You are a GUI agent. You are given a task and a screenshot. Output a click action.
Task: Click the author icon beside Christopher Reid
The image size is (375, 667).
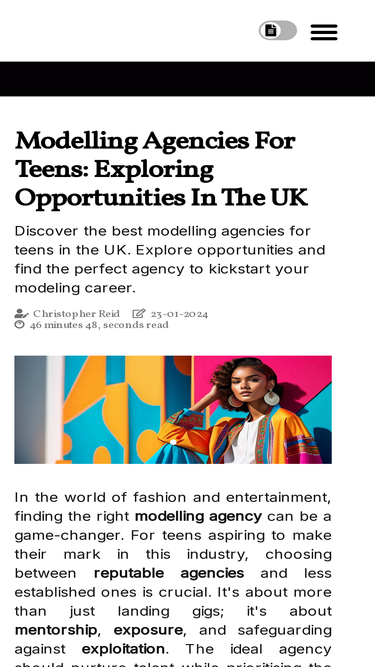pyautogui.click(x=21, y=314)
